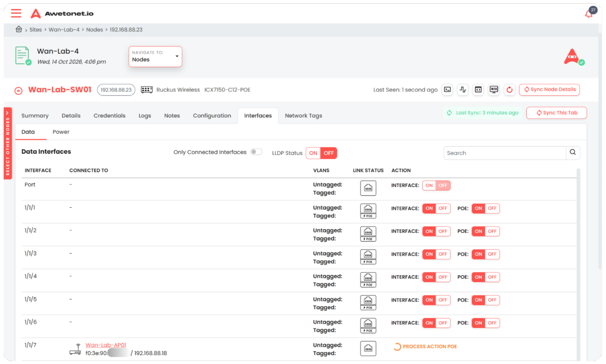Toggle Only Connected Interfaces switch

pyautogui.click(x=256, y=152)
